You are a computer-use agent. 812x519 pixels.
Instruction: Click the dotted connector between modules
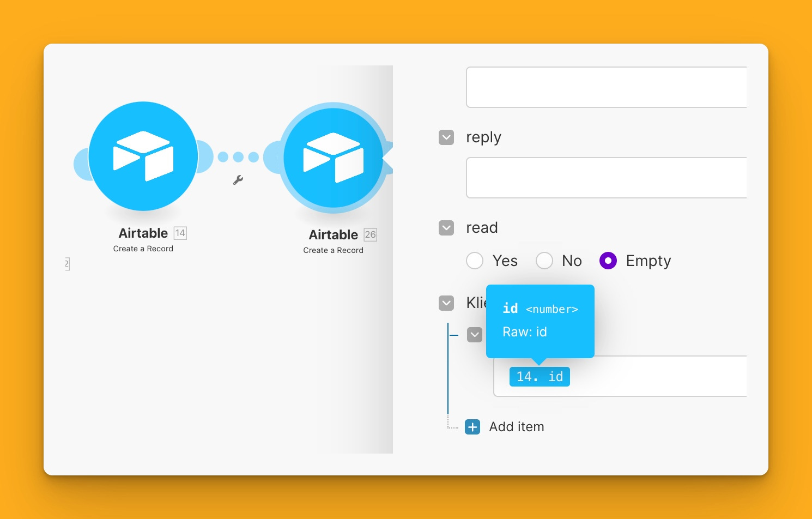pos(238,157)
